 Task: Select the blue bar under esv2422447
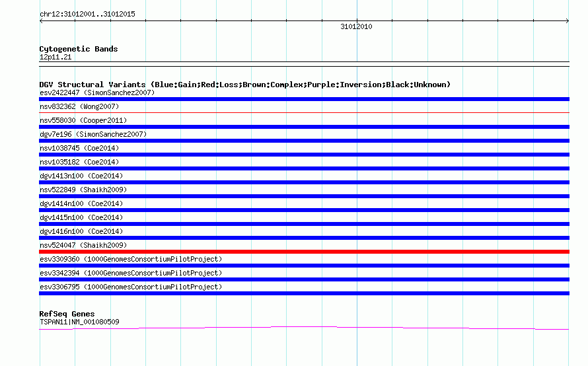pyautogui.click(x=304, y=99)
